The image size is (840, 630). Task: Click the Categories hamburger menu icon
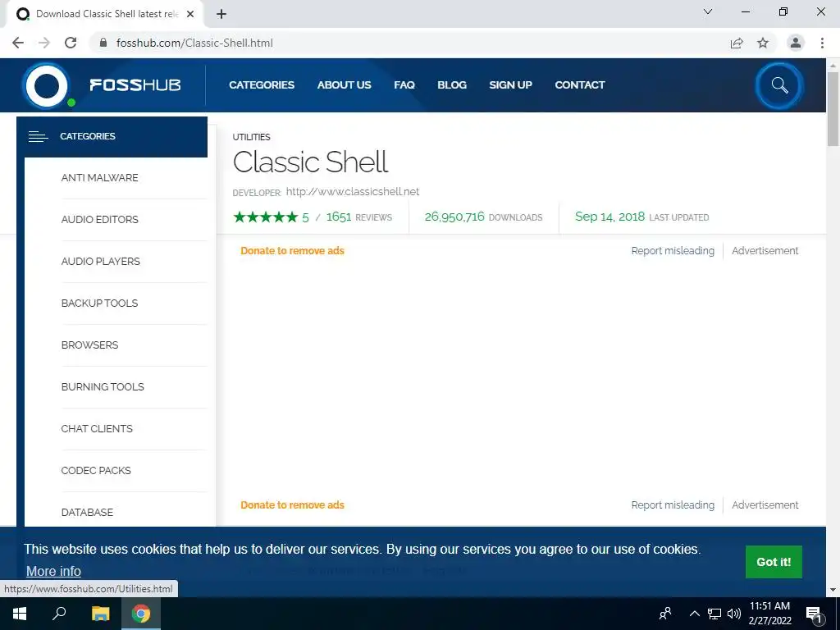[38, 137]
